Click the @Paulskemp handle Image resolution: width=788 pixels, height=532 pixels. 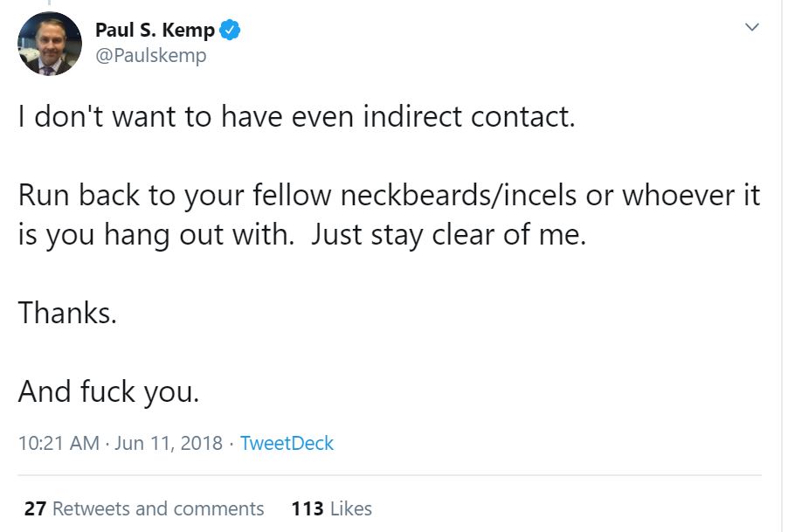[150, 56]
